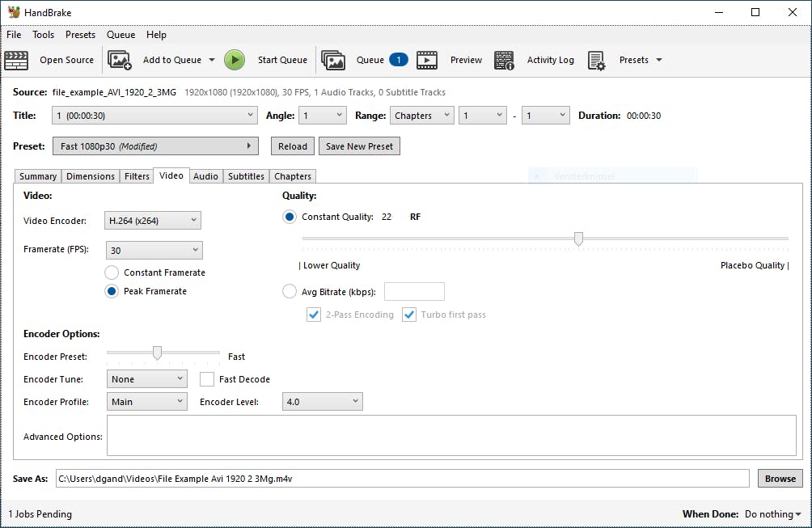Expand the Add to Queue dropdown arrow
This screenshot has width=812, height=528.
[x=212, y=60]
